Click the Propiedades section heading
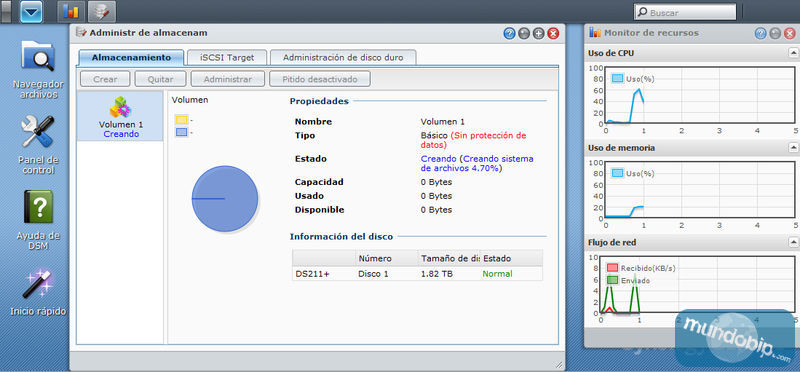The image size is (800, 372). [x=319, y=101]
